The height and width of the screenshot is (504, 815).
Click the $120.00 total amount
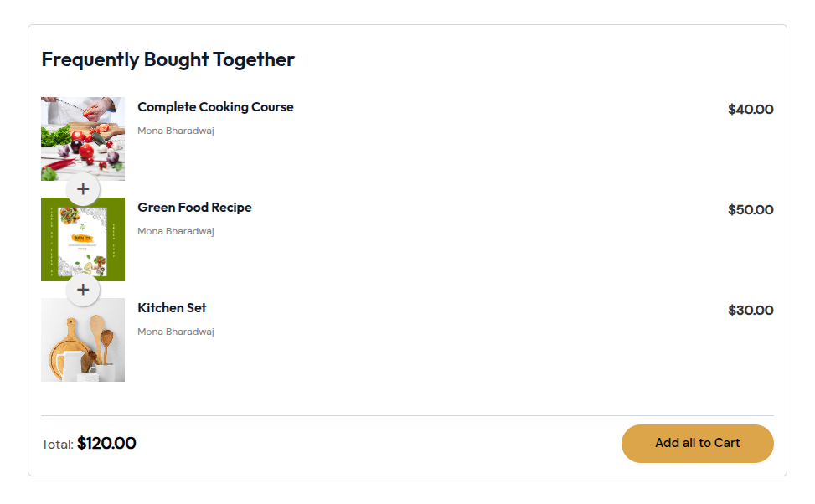(x=106, y=443)
